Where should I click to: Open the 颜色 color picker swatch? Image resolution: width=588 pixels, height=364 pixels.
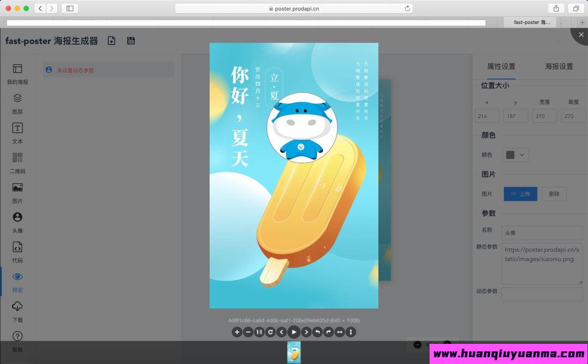click(x=510, y=155)
